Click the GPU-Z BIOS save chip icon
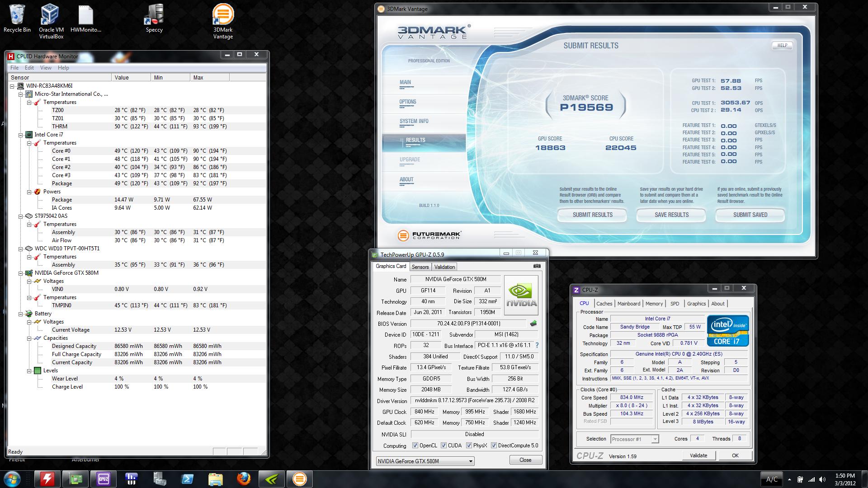Screen dimensions: 868x488 pos(533,324)
